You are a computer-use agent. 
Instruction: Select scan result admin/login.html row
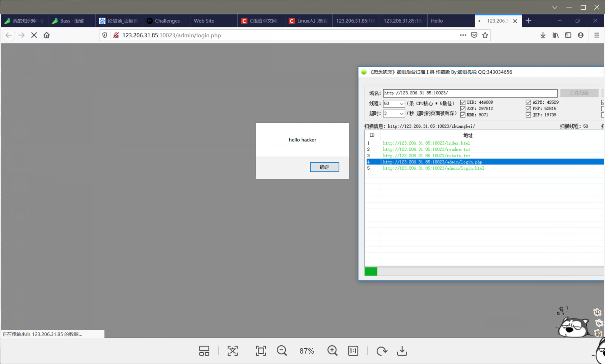tap(485, 168)
